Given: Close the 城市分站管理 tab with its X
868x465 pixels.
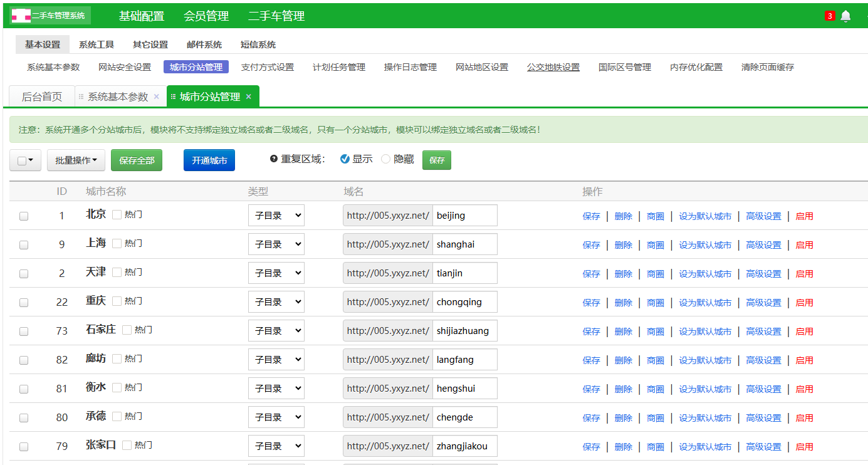Looking at the screenshot, I should [248, 97].
